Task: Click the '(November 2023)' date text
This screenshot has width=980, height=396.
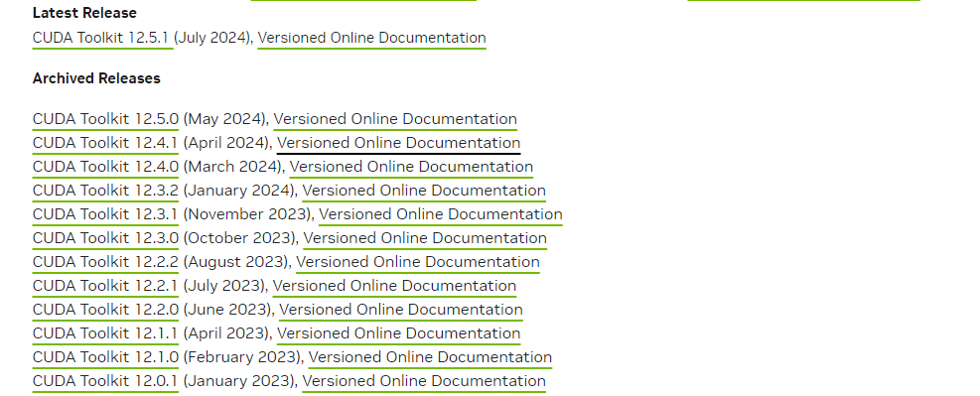Action: coord(248,214)
